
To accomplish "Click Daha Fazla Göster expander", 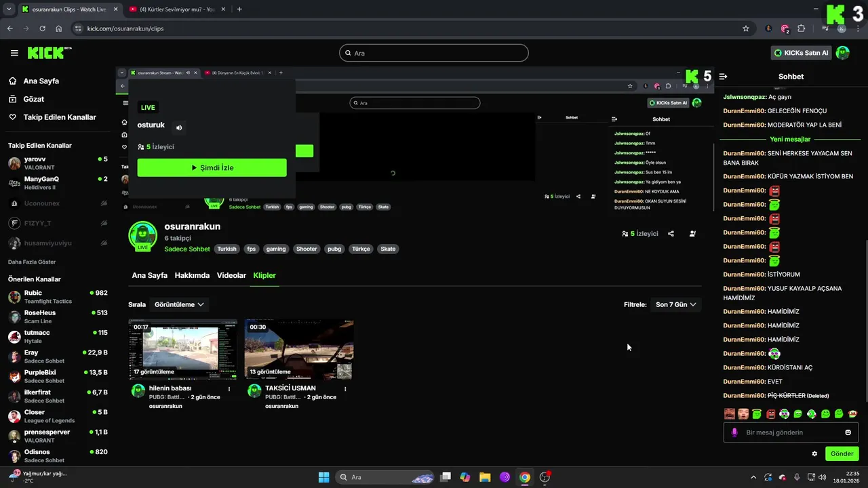I will (x=32, y=262).
